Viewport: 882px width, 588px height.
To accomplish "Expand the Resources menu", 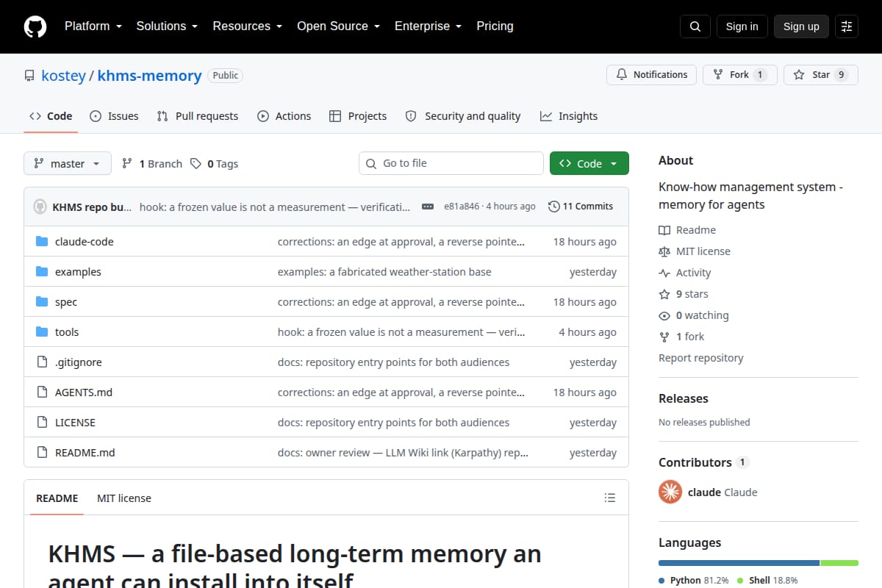I will [247, 26].
